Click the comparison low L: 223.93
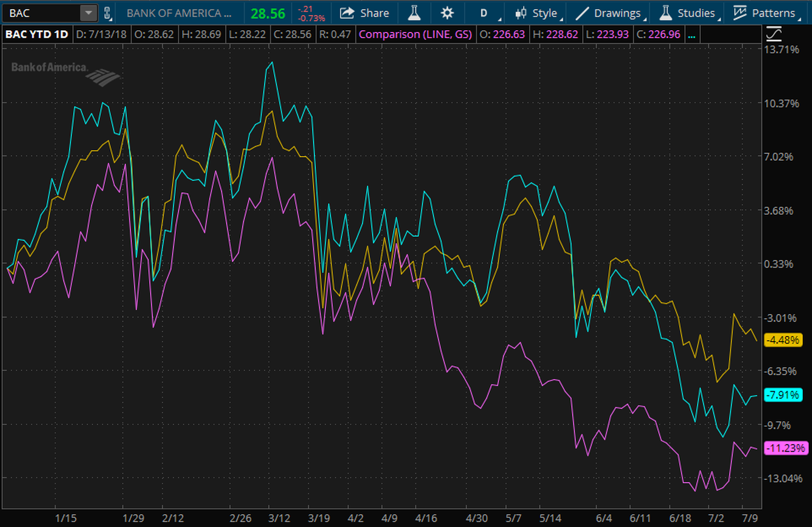The height and width of the screenshot is (527, 812). 607,34
